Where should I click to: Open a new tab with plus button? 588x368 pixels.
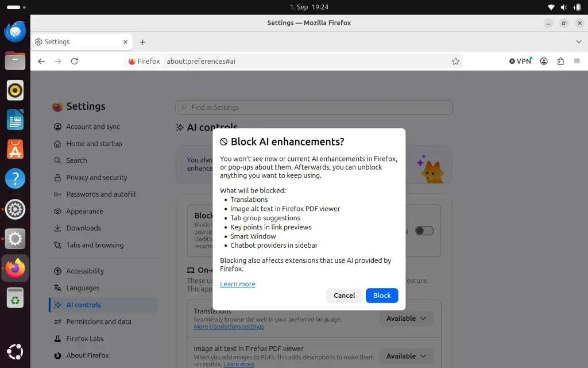142,42
